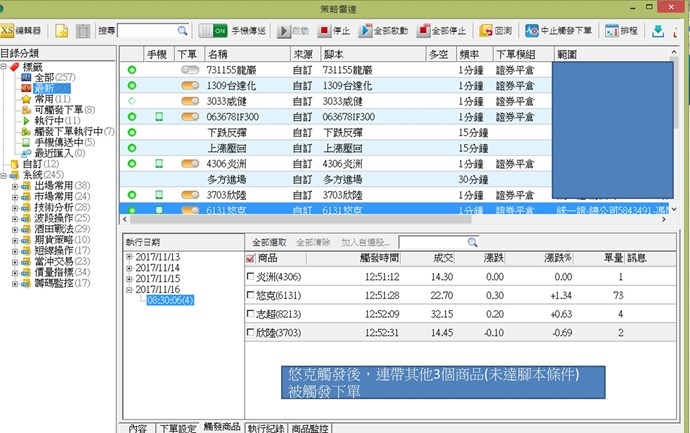This screenshot has width=690, height=433.
Task: Toggle order switch for 731155龍巖
Action: [x=189, y=70]
